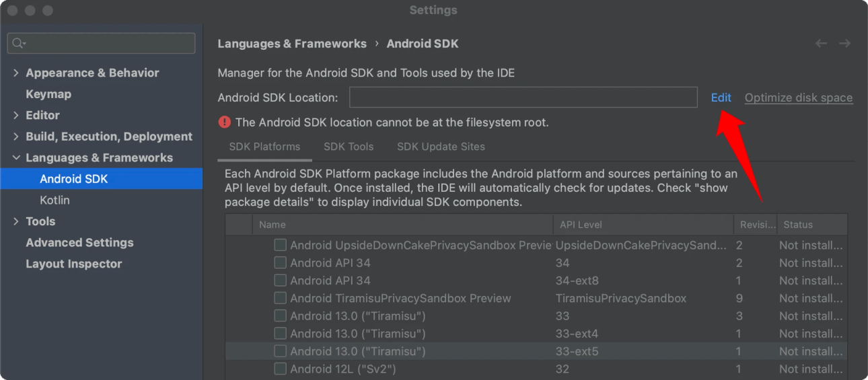Click the Edit link for SDK location

pos(721,98)
